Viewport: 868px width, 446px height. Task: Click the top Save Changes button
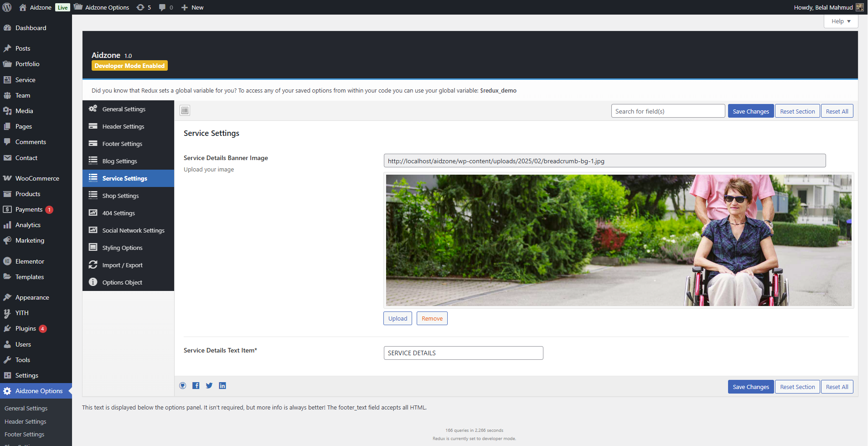coord(750,111)
